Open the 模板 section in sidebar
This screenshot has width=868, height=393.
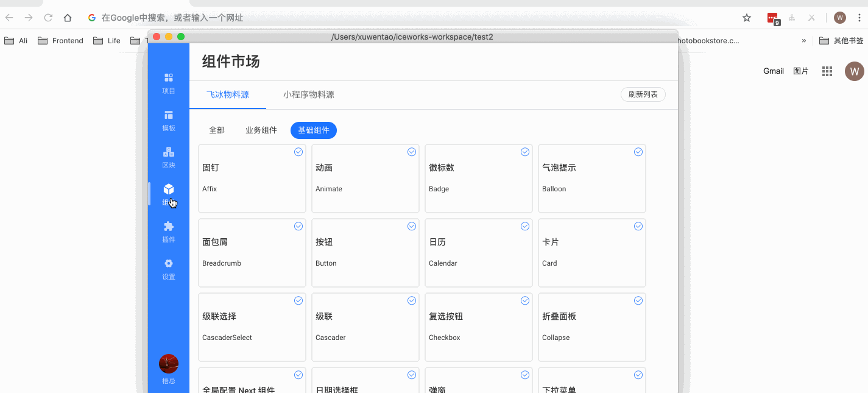pos(169,121)
